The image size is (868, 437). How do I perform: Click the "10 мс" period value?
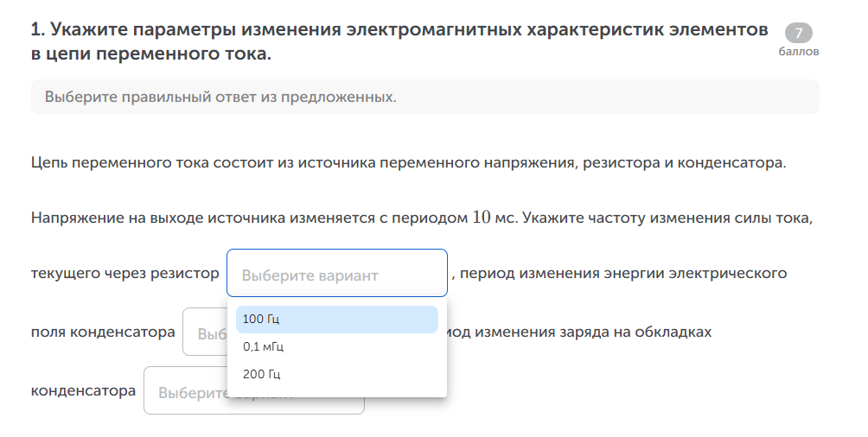(493, 218)
